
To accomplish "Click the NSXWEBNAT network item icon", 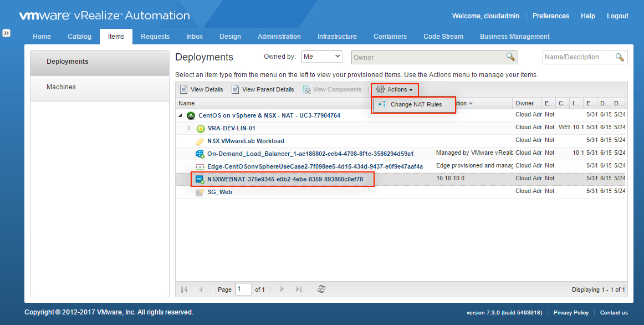I will tap(200, 179).
